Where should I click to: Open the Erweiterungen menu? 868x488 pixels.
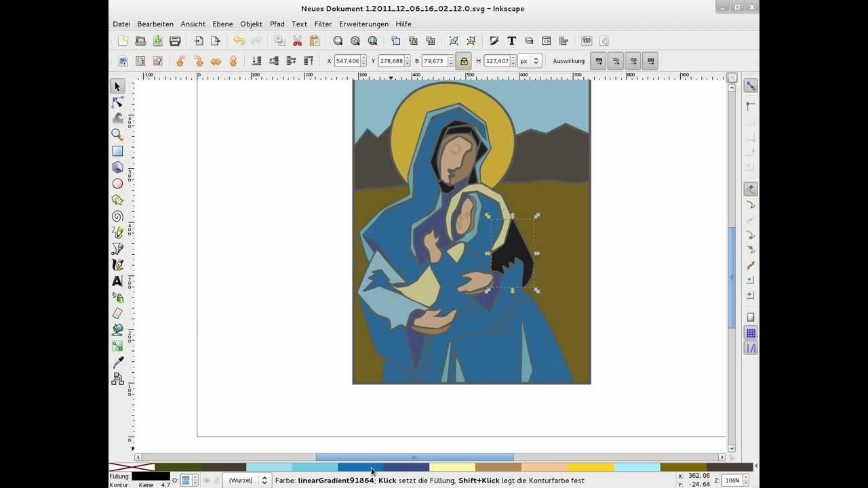pos(364,24)
